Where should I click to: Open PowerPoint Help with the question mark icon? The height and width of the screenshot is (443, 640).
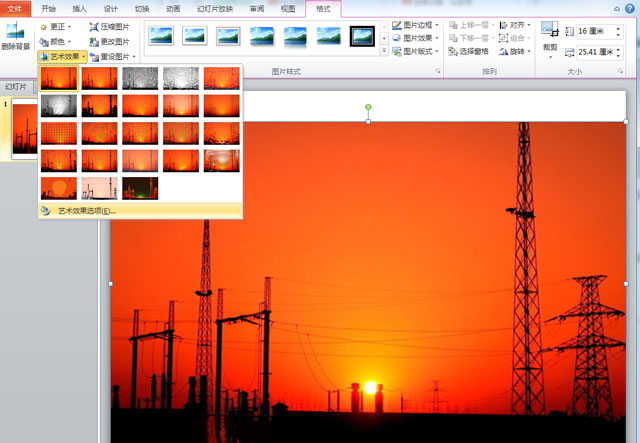coord(630,9)
